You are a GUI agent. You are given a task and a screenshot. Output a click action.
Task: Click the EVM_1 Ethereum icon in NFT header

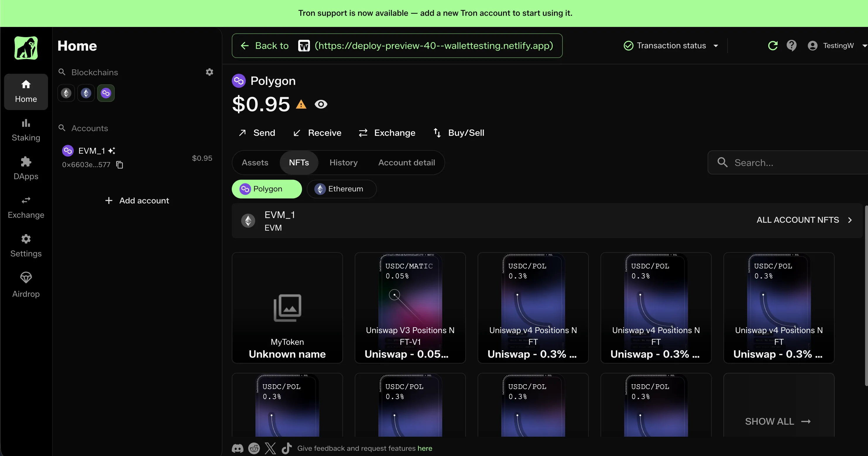click(x=248, y=221)
